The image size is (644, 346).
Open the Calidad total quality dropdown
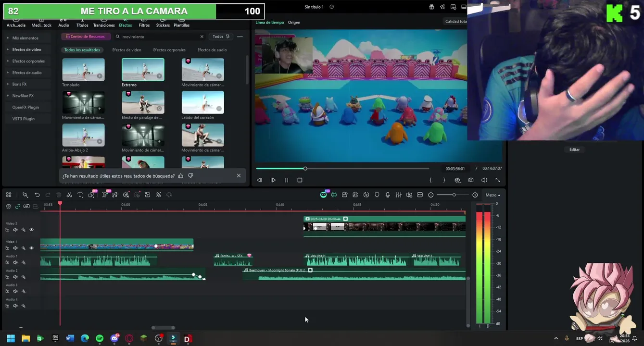455,21
